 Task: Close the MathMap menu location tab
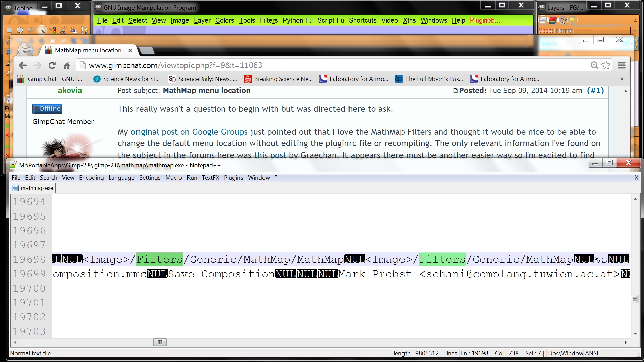coord(130,50)
